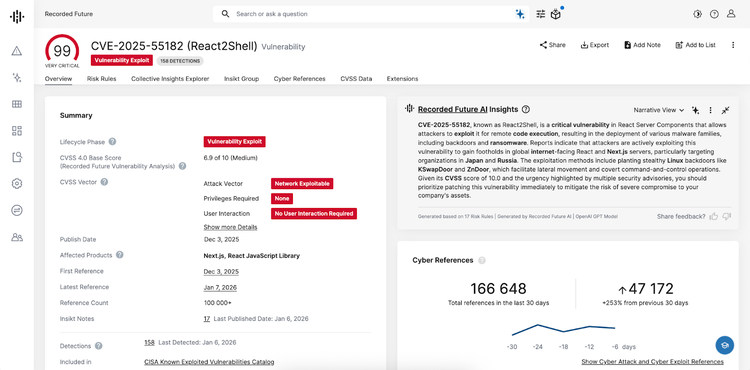This screenshot has height=370, width=750.
Task: Switch to the CVSS Data tab
Action: tap(356, 79)
